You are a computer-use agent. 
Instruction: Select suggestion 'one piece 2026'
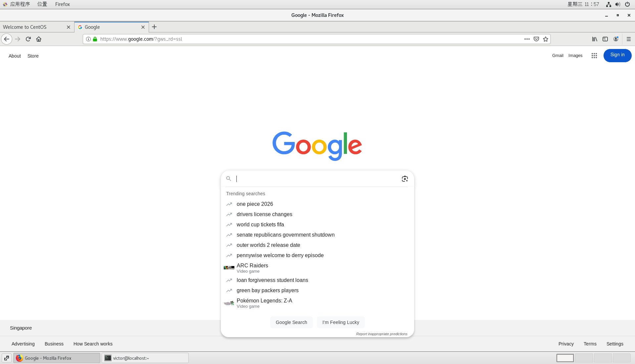point(317,204)
